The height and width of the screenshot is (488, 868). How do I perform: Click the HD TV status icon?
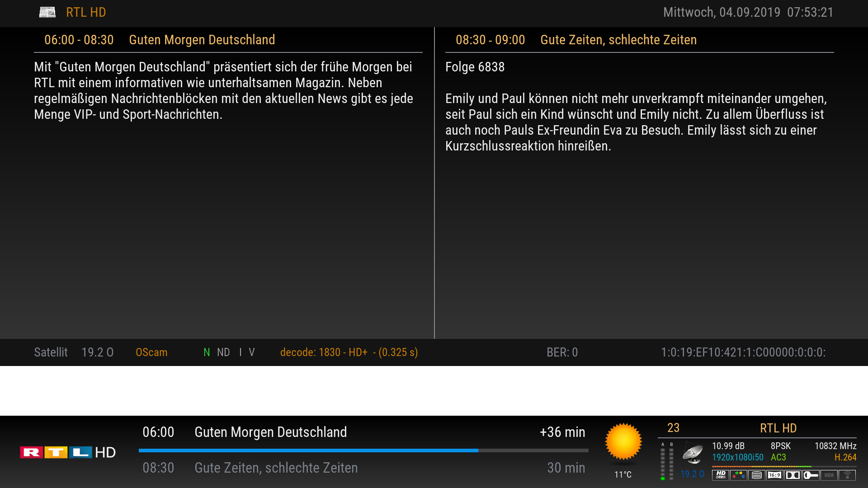pyautogui.click(x=720, y=475)
